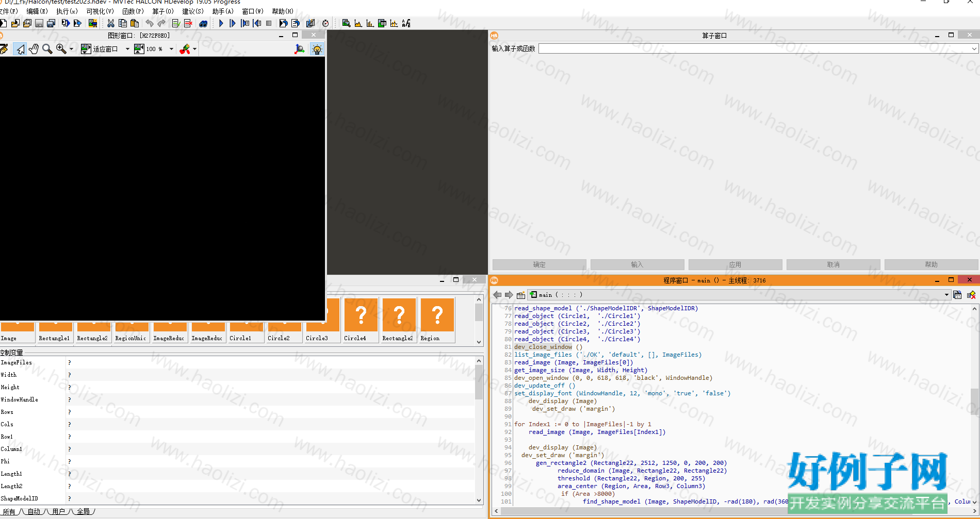
Task: Select the arrow pointer tool in graphics window
Action: tap(20, 49)
